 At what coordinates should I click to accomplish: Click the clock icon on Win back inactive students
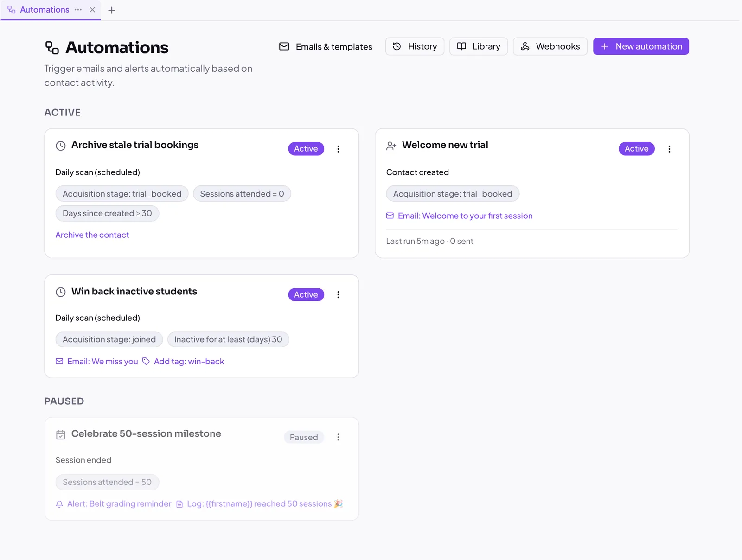tap(61, 292)
